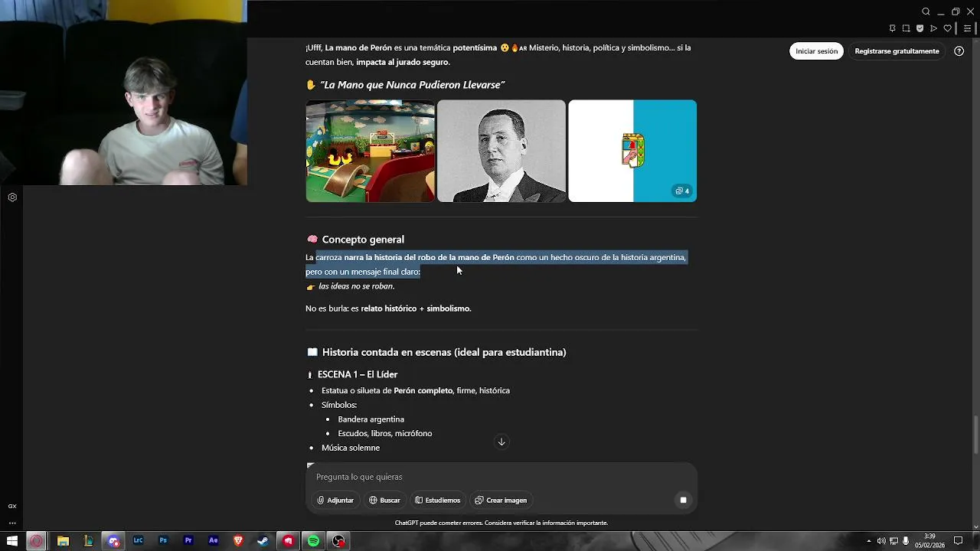This screenshot has width=980, height=551.
Task: Open the taskbar clock showing 3:39
Action: (x=929, y=541)
